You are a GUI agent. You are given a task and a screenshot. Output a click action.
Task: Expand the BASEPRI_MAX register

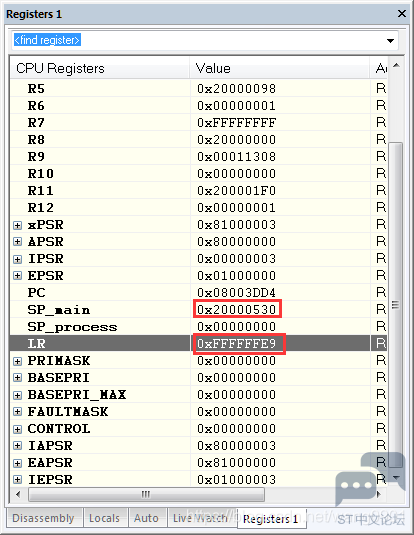17,395
